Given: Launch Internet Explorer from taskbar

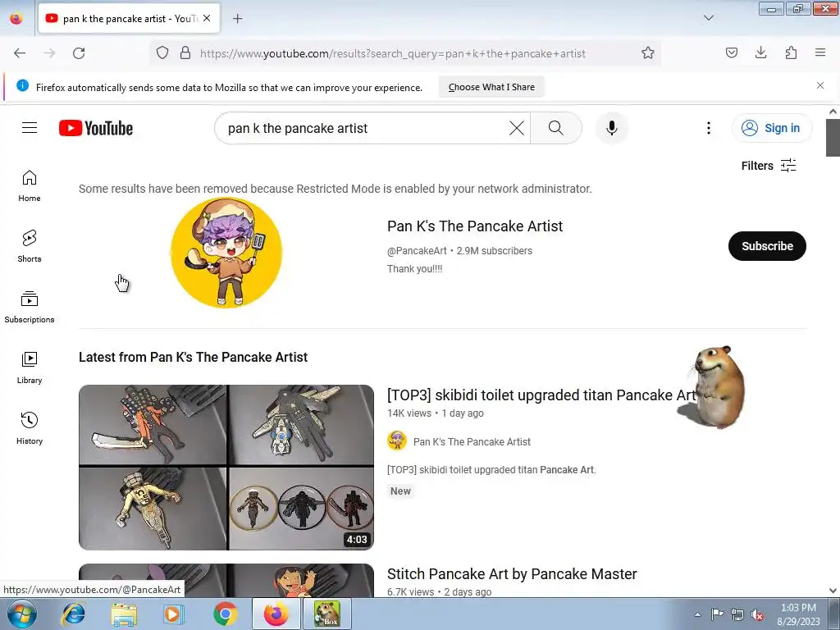Looking at the screenshot, I should (x=73, y=614).
